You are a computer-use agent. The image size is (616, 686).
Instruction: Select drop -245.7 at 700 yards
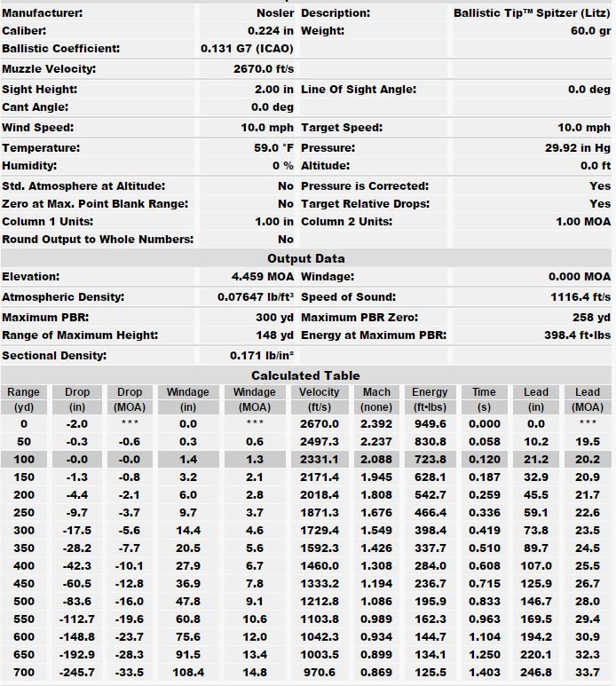(77, 673)
